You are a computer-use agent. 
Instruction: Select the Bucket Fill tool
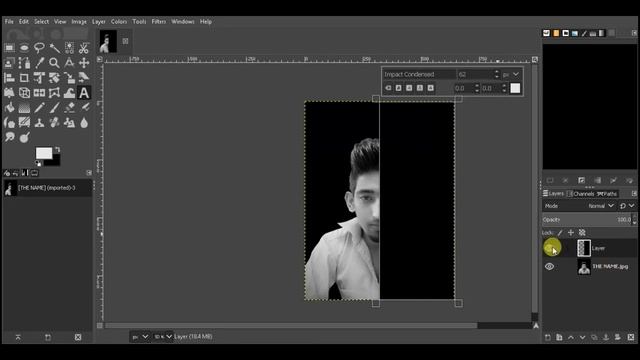click(x=9, y=108)
